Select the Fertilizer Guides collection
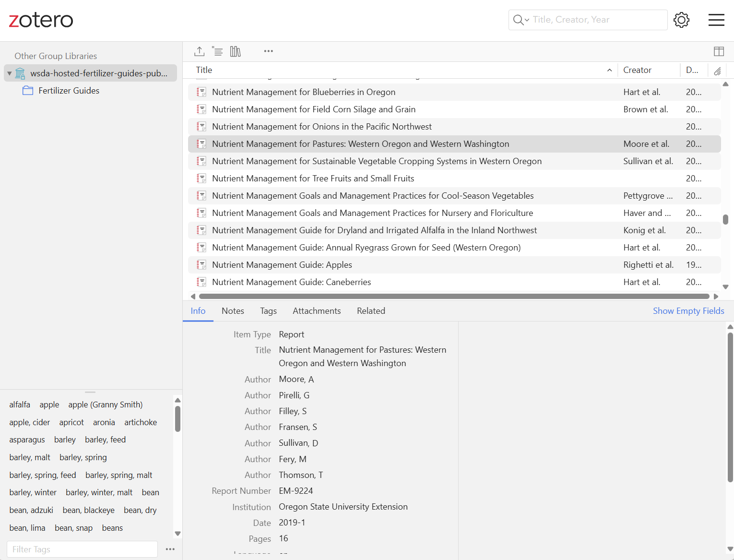734x560 pixels. tap(69, 90)
